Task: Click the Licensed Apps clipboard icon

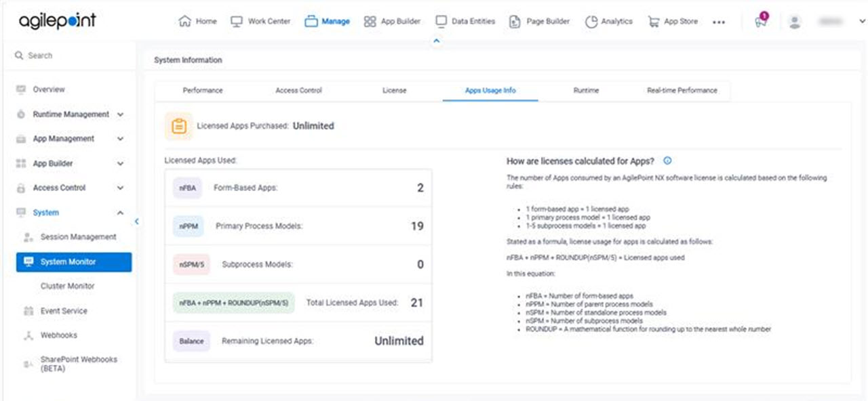Action: click(179, 126)
